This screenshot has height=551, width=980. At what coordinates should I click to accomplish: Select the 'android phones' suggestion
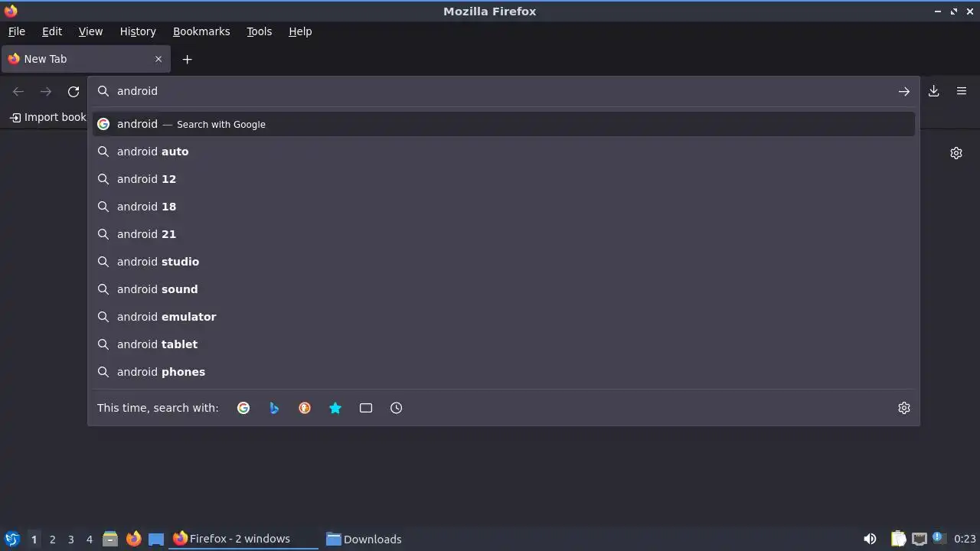click(504, 372)
